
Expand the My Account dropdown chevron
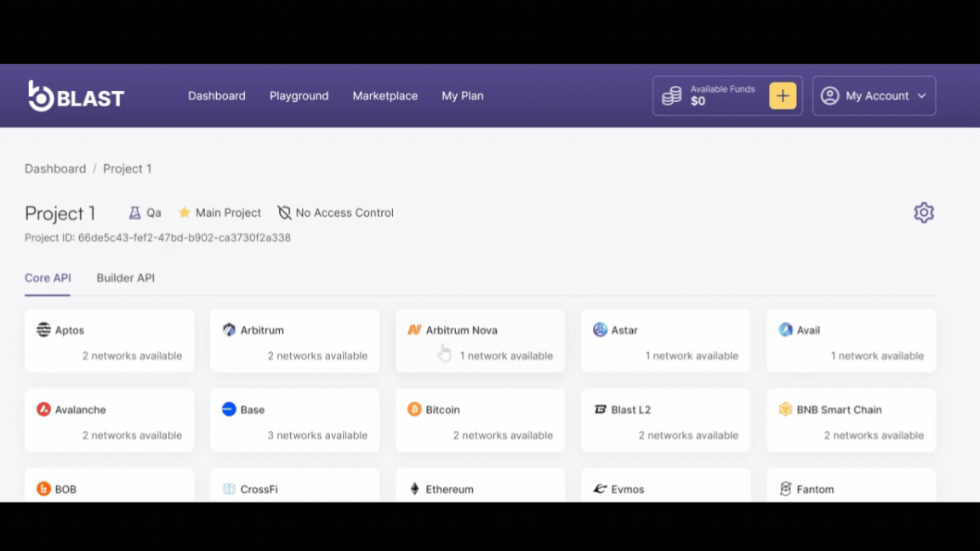921,95
